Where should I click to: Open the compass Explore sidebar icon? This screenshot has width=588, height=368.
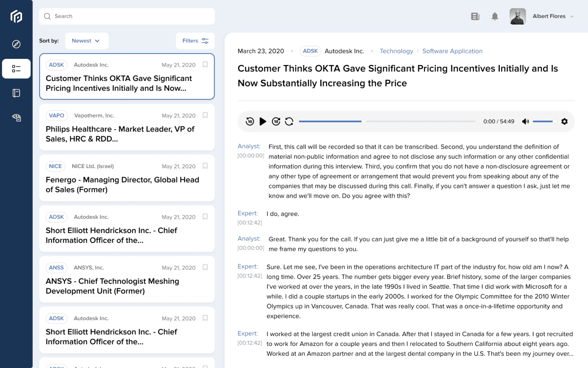[x=16, y=44]
